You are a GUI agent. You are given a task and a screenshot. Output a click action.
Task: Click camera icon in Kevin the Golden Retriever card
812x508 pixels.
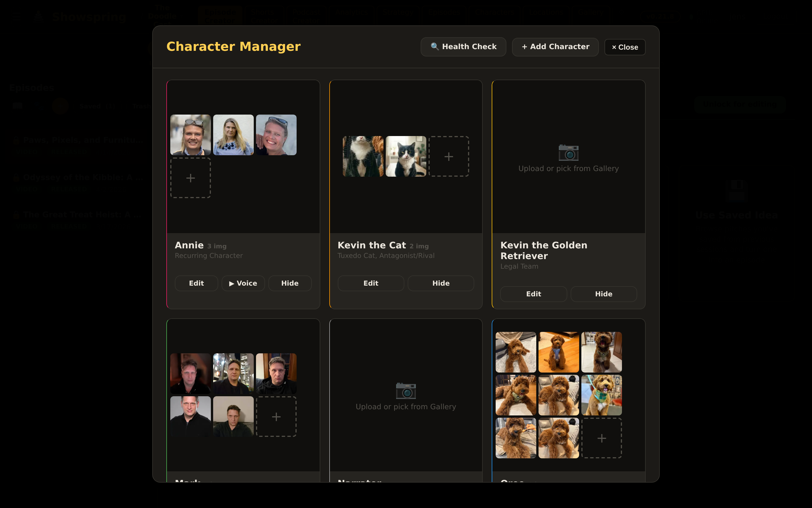(568, 152)
